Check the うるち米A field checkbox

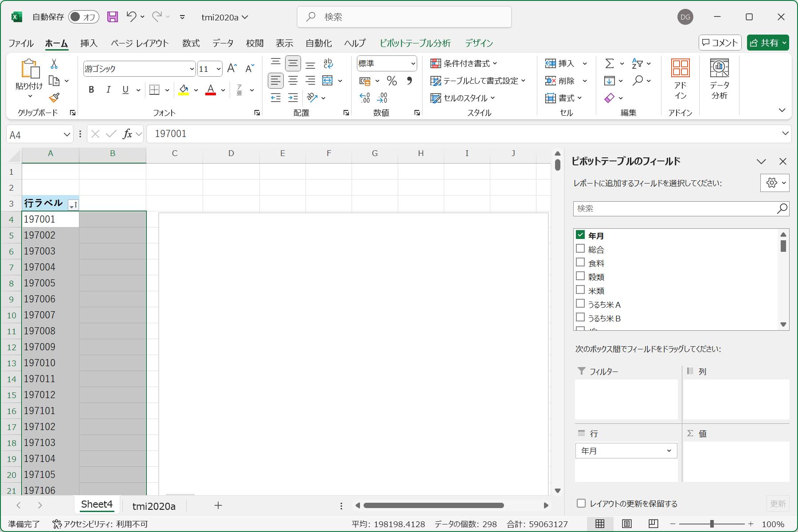pos(580,303)
